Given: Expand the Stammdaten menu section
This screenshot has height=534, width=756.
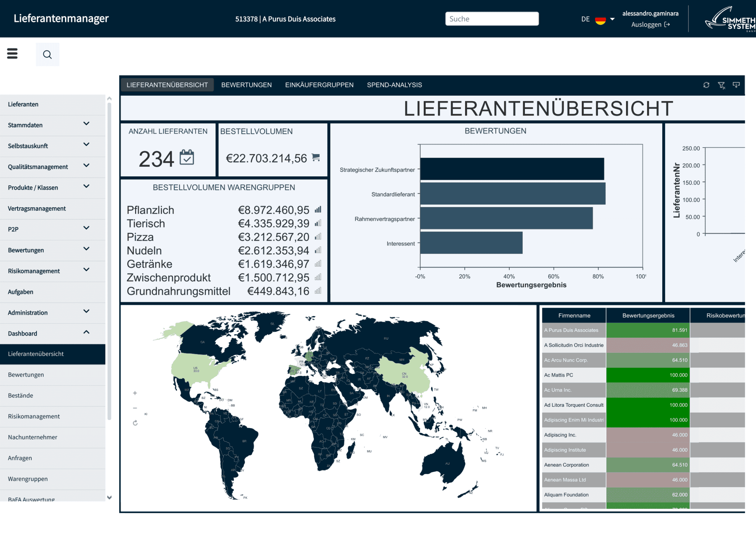Looking at the screenshot, I should point(86,124).
